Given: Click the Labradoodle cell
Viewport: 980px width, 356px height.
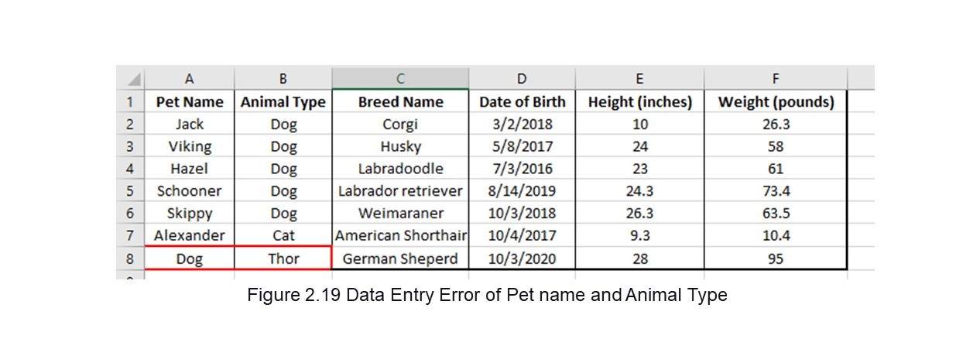Looking at the screenshot, I should pos(400,168).
